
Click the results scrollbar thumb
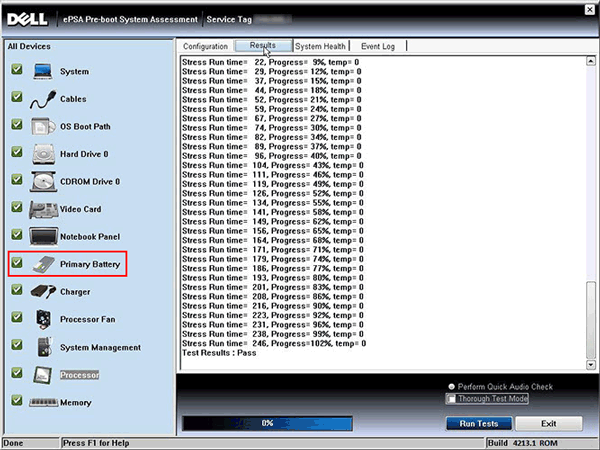tap(591, 320)
